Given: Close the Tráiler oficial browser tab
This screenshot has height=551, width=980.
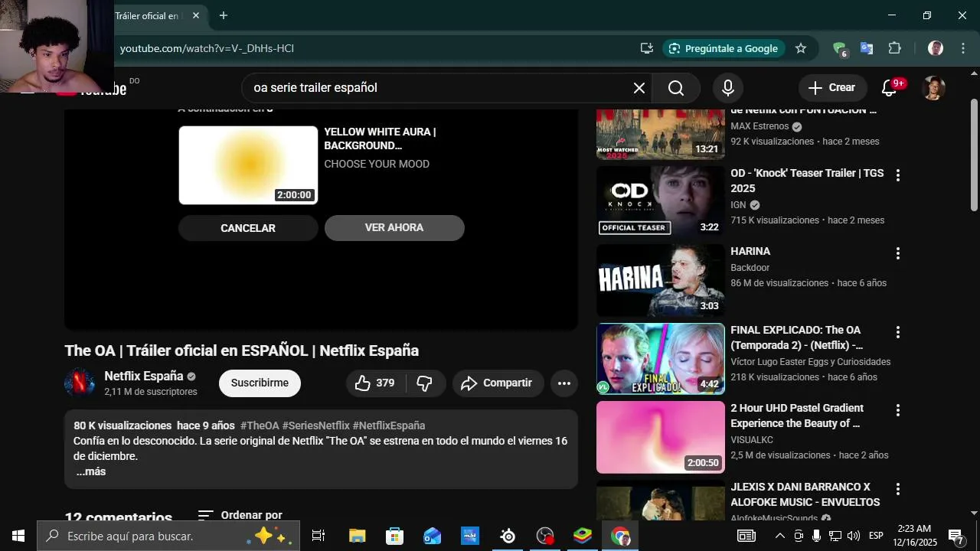Looking at the screenshot, I should (x=196, y=15).
